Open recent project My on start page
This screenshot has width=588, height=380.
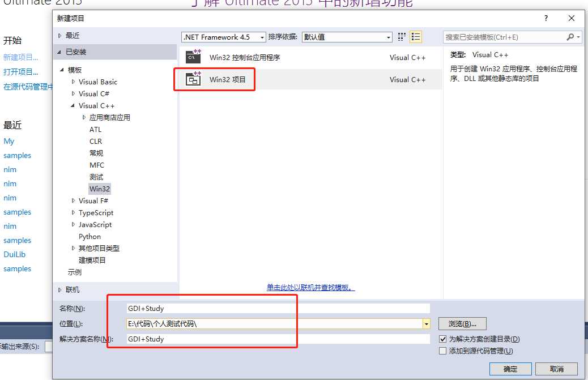(x=8, y=141)
